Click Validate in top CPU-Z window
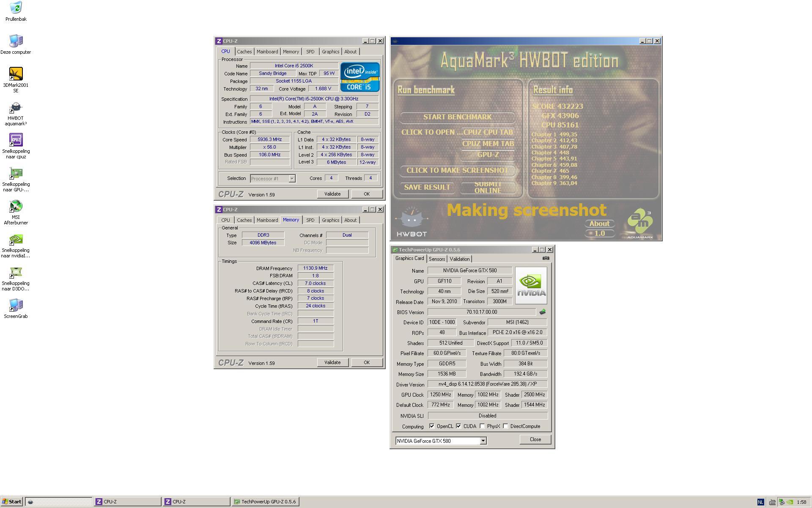812x508 pixels. (x=332, y=194)
